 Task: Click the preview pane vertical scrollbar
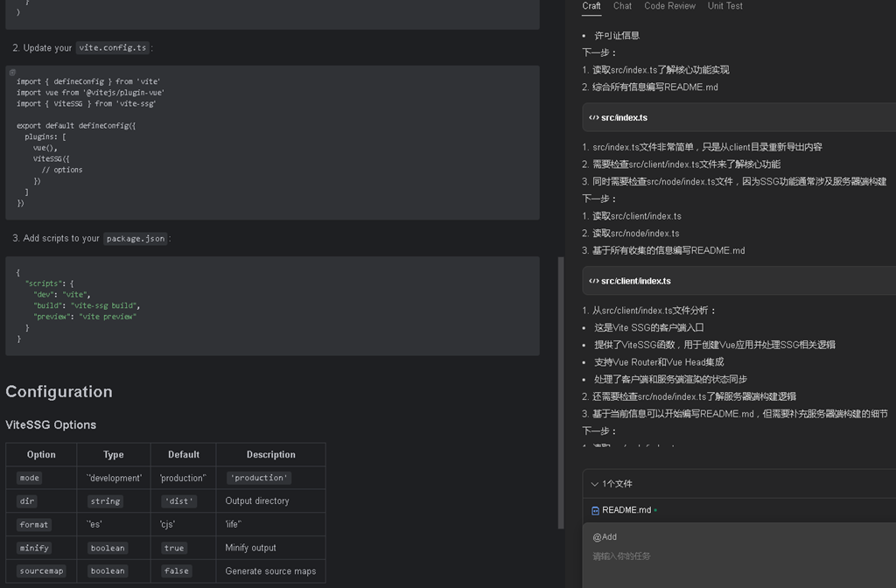[x=561, y=393]
